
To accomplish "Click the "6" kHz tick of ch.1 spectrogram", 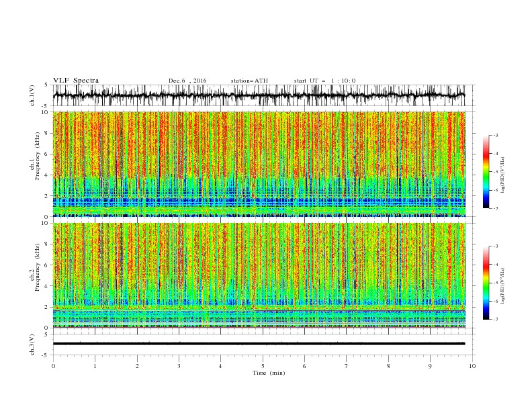I will point(47,154).
